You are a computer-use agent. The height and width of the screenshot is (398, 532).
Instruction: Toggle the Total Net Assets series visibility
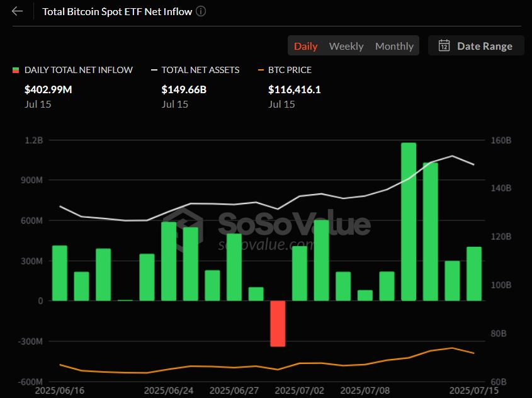click(200, 71)
